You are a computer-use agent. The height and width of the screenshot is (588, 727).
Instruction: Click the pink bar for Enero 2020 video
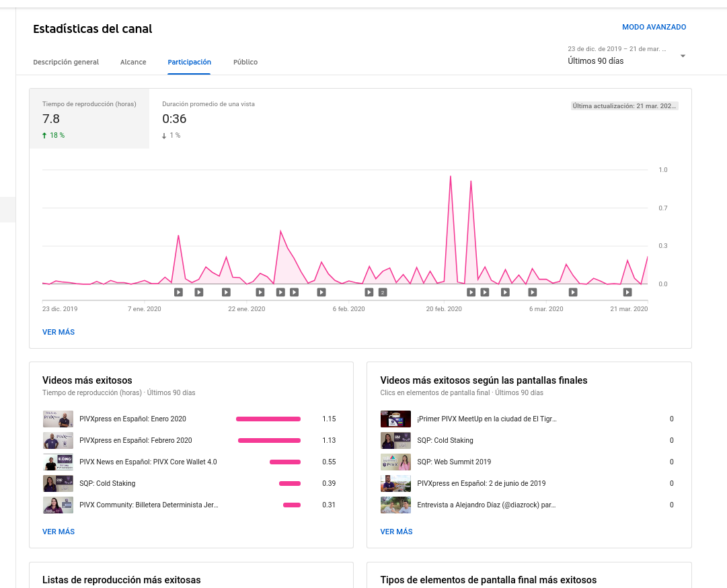coord(268,419)
